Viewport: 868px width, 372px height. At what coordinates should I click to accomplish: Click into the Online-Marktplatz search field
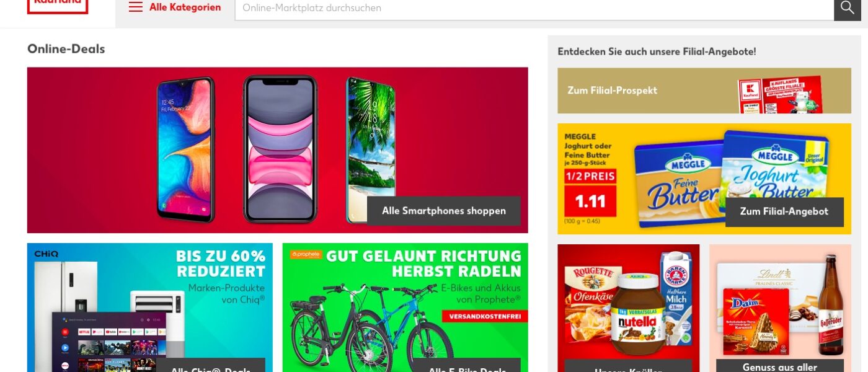pos(534,8)
